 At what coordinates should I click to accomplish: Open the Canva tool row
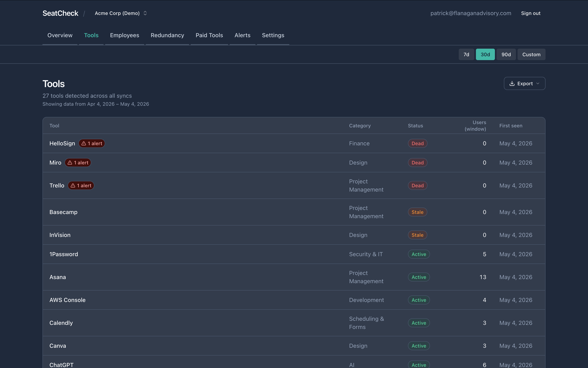pyautogui.click(x=294, y=346)
